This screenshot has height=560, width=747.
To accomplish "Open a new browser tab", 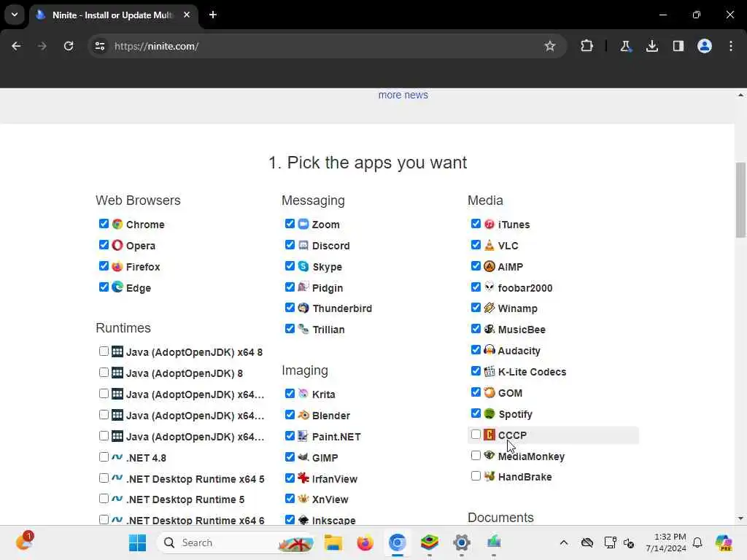I will (213, 15).
